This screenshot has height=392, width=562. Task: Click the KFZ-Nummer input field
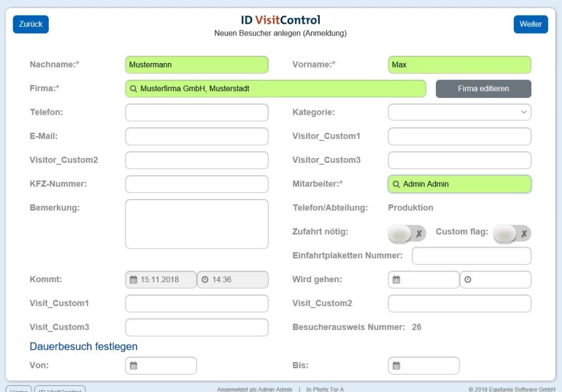coord(197,184)
